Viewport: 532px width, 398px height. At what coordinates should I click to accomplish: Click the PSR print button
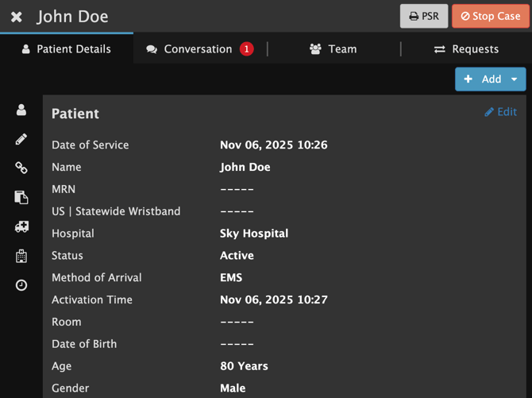[x=424, y=16]
